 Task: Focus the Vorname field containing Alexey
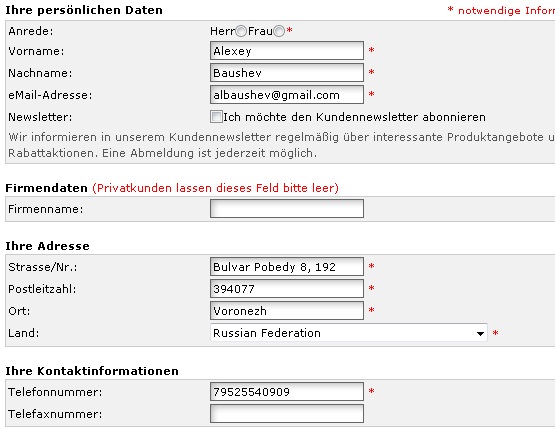pos(287,51)
